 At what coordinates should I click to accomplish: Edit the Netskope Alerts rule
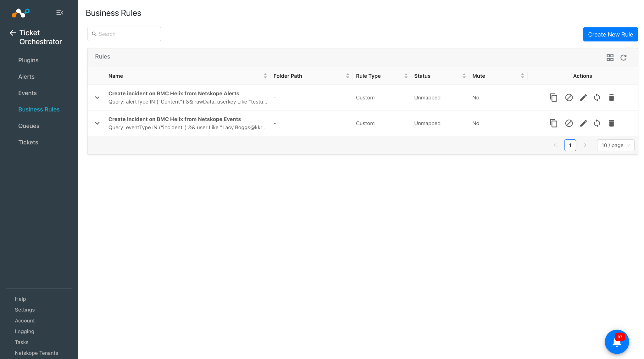[x=583, y=98]
